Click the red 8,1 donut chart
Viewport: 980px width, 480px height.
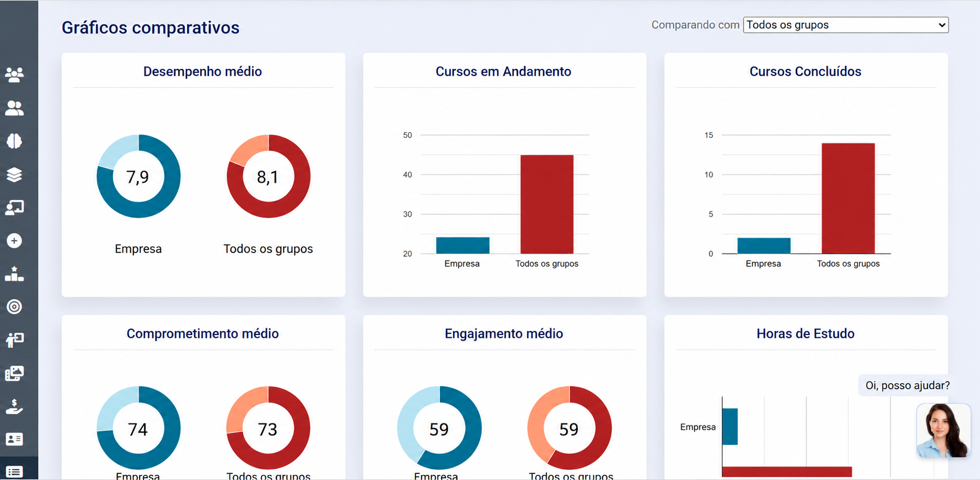pyautogui.click(x=269, y=176)
